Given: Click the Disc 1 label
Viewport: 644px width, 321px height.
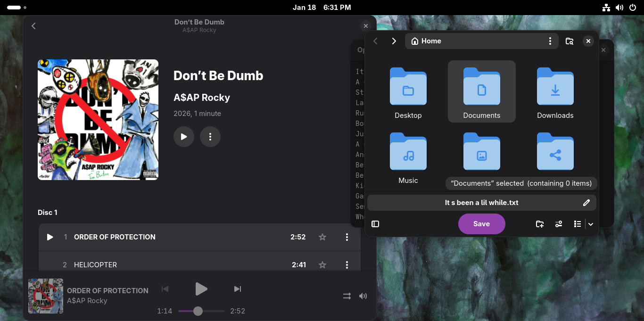Looking at the screenshot, I should [48, 213].
